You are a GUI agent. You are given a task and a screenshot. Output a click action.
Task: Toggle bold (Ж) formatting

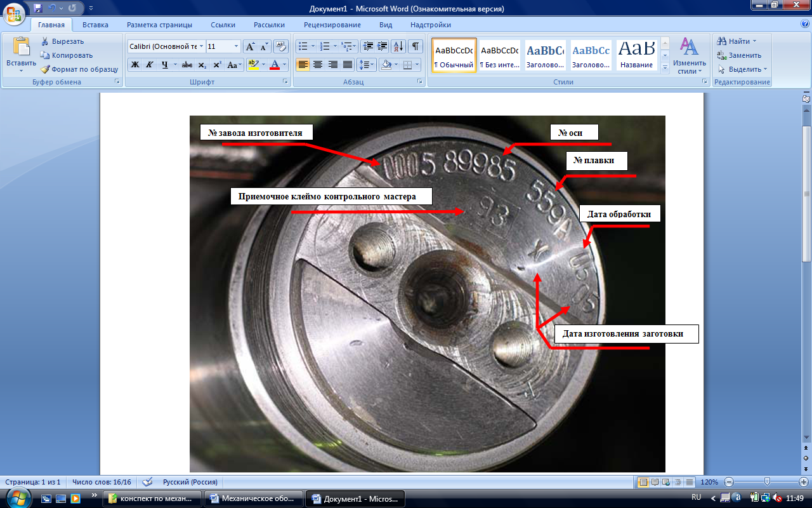134,65
